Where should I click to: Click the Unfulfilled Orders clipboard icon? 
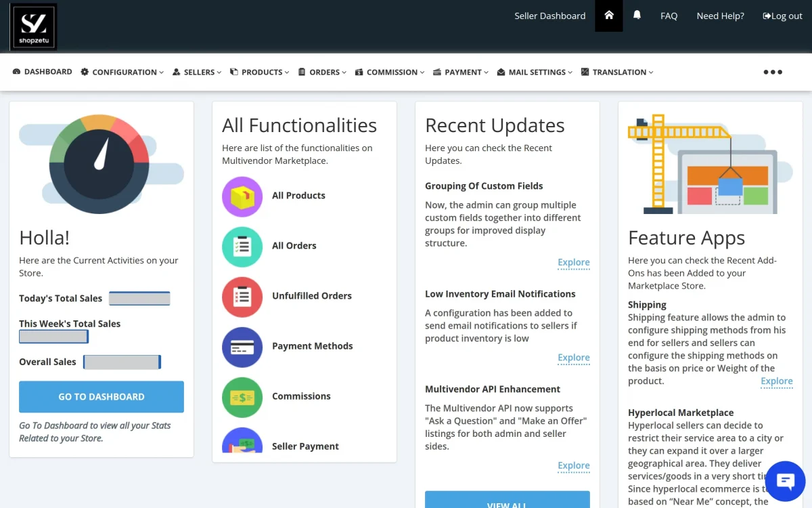(242, 297)
